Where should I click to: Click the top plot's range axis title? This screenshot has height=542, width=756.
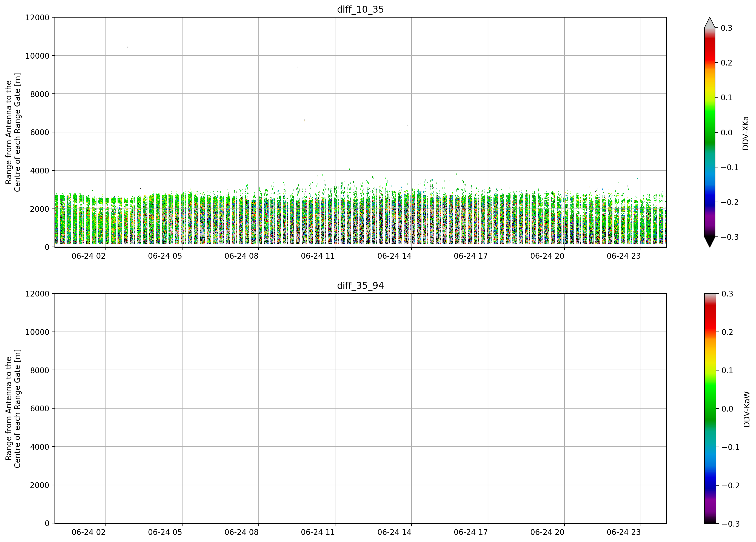tap(13, 132)
